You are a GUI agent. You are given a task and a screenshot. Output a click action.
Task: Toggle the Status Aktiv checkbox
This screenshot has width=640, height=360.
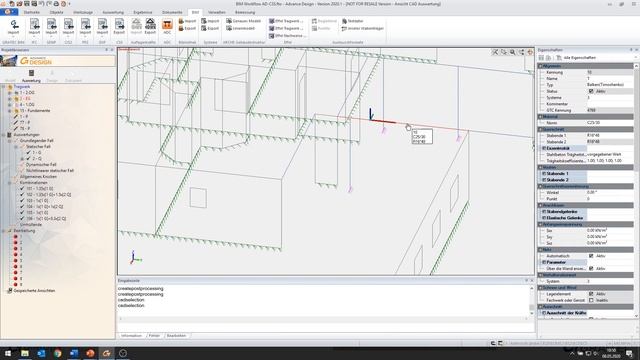click(x=591, y=91)
